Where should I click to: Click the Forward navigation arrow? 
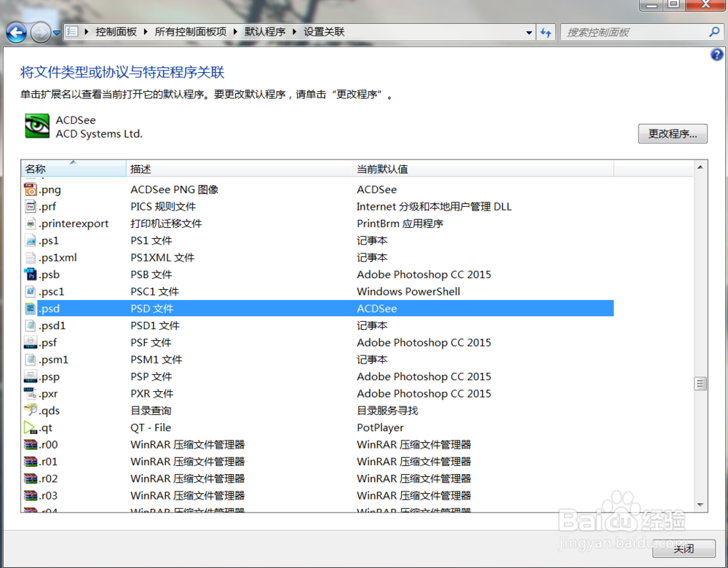click(x=40, y=33)
